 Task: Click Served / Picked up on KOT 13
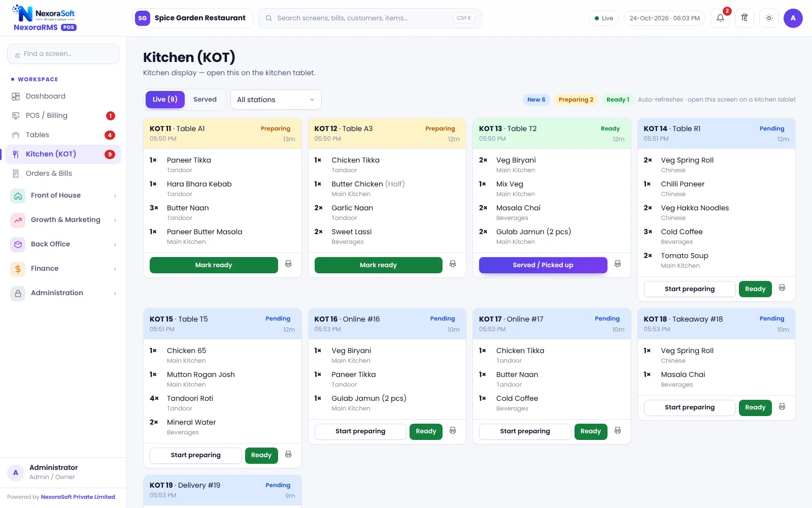tap(543, 265)
